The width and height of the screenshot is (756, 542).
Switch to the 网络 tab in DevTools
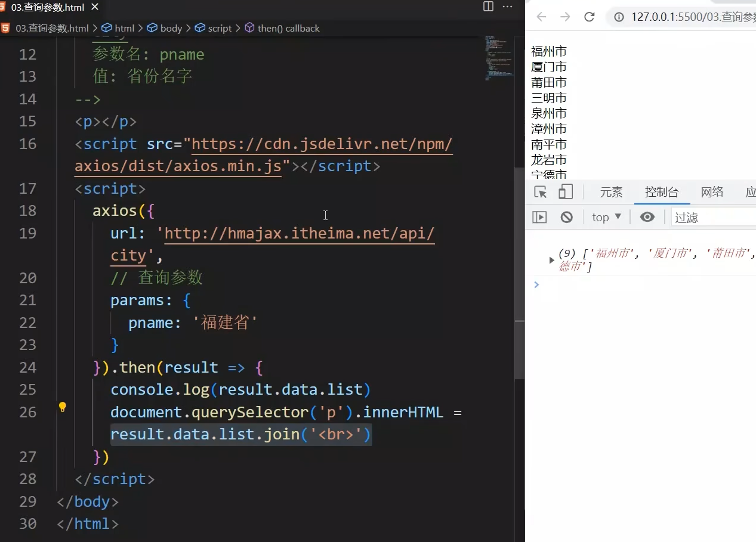coord(711,192)
